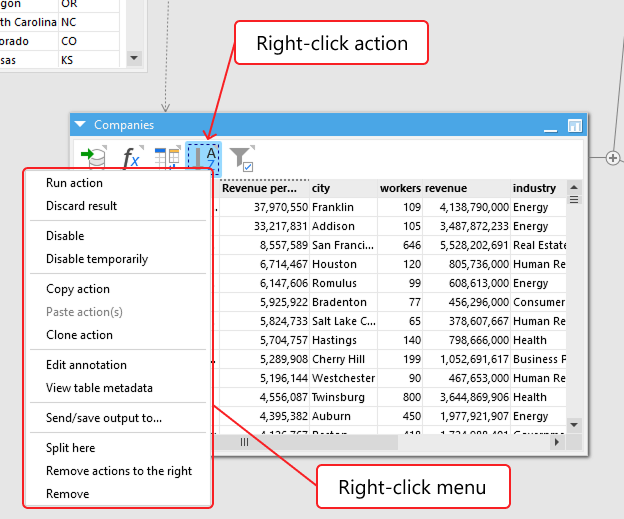Click the Companies panel layout icon
This screenshot has height=519, width=624.
(574, 126)
